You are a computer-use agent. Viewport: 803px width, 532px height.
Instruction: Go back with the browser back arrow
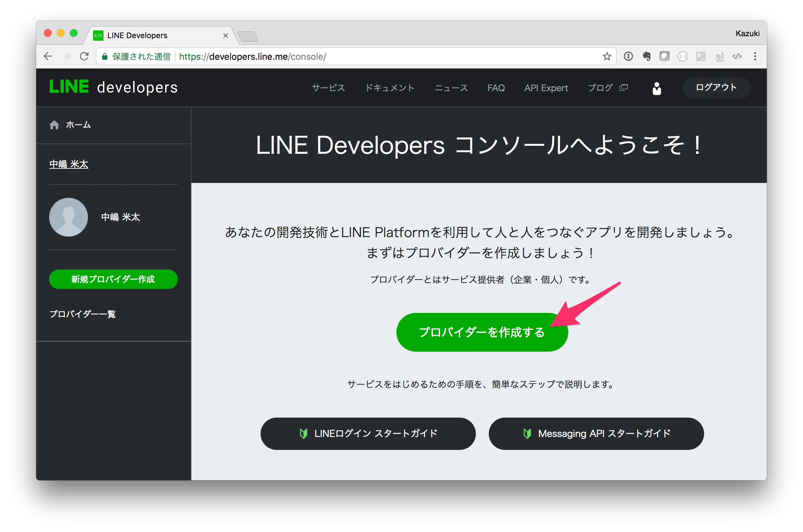point(48,56)
